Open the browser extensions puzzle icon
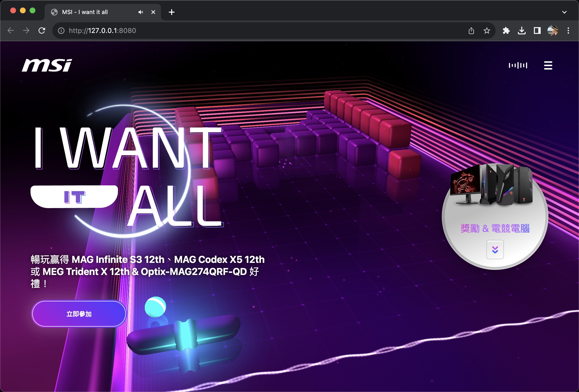579x392 pixels. point(506,31)
